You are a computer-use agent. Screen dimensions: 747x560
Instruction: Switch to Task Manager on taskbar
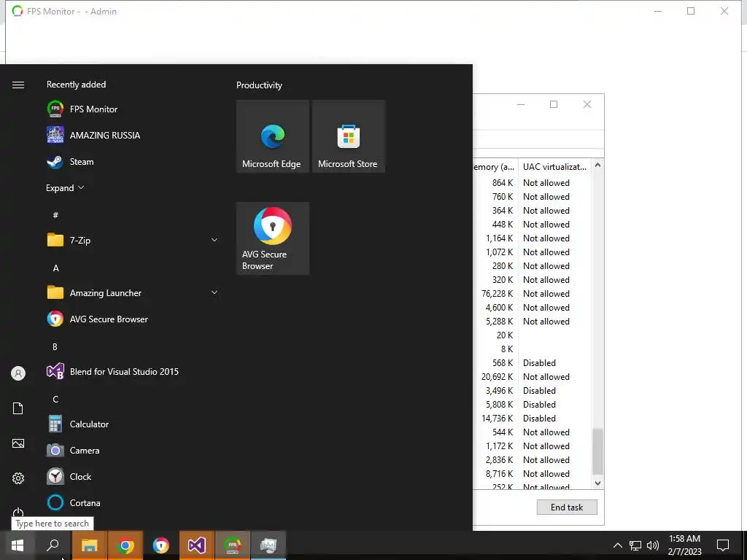[268, 545]
